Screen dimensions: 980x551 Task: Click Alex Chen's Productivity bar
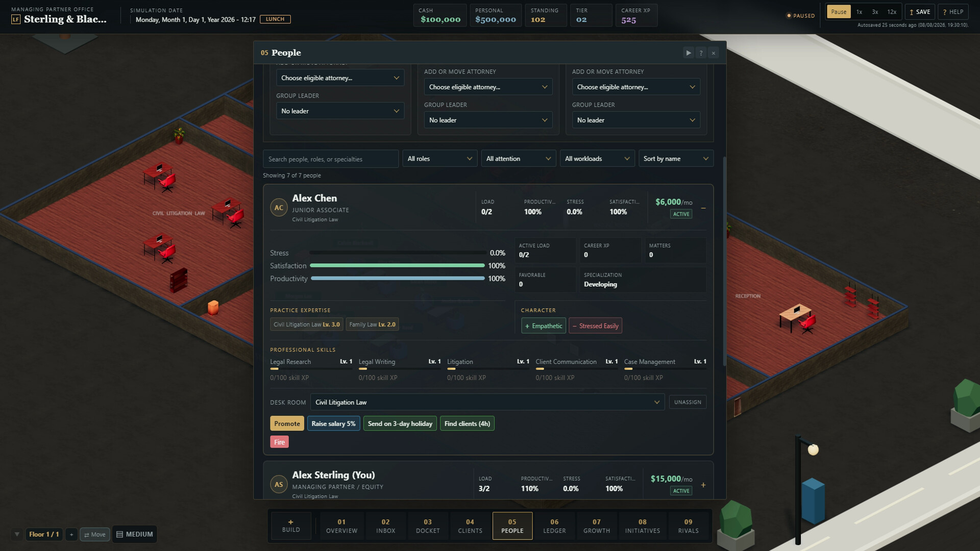point(398,279)
